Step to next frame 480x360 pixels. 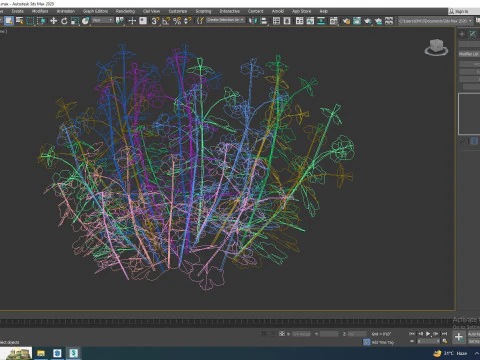pos(436,334)
